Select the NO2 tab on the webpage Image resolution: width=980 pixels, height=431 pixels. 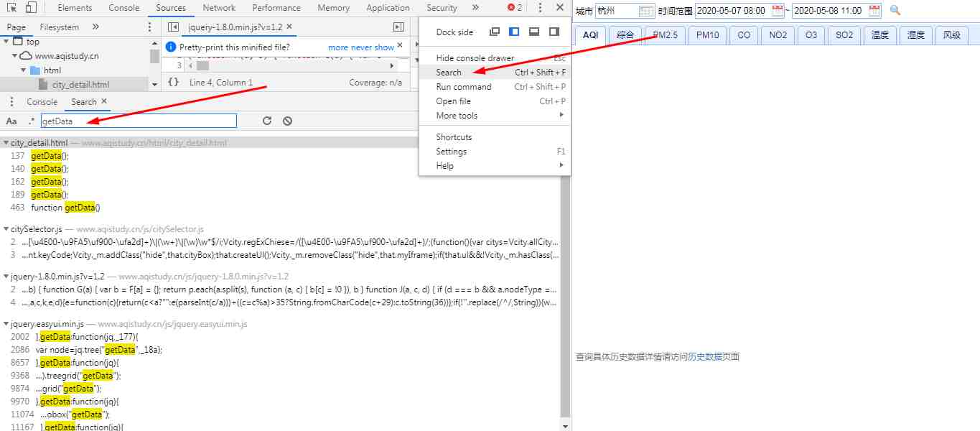click(x=778, y=35)
